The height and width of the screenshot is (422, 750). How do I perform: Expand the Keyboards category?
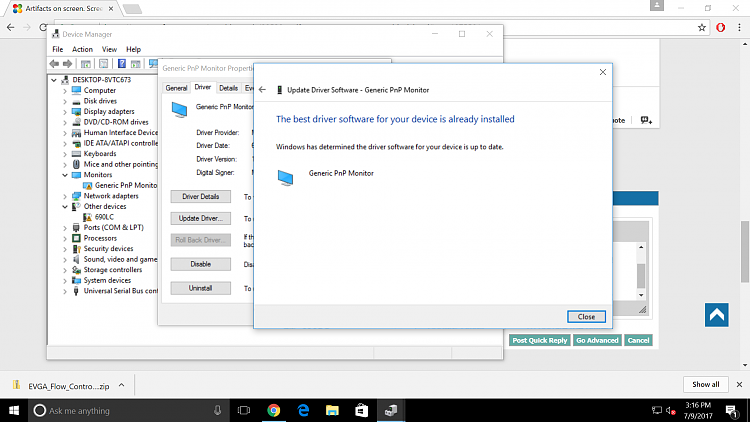click(x=65, y=154)
